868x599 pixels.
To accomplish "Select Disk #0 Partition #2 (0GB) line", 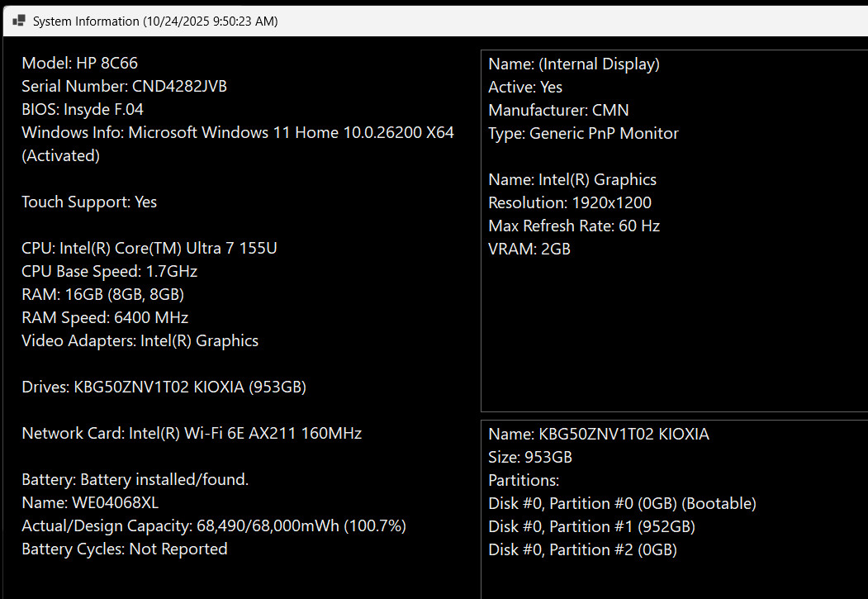I will [583, 549].
